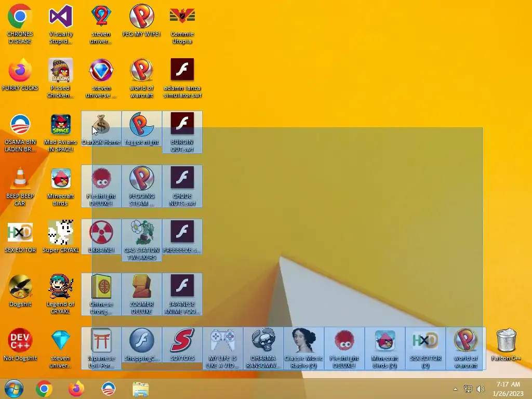This screenshot has width=532, height=399.
Task: Open the volume speaker tray icon
Action: coord(481,389)
